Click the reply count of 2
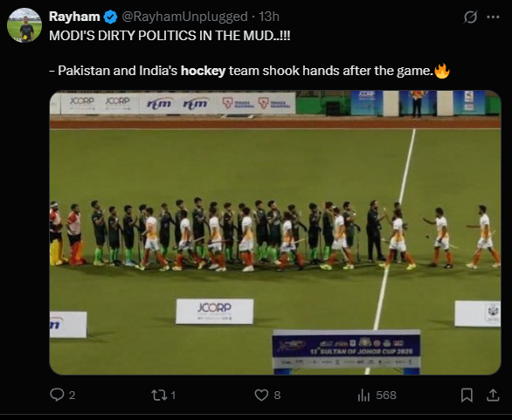Viewport: 512px width, 420px height. point(73,396)
